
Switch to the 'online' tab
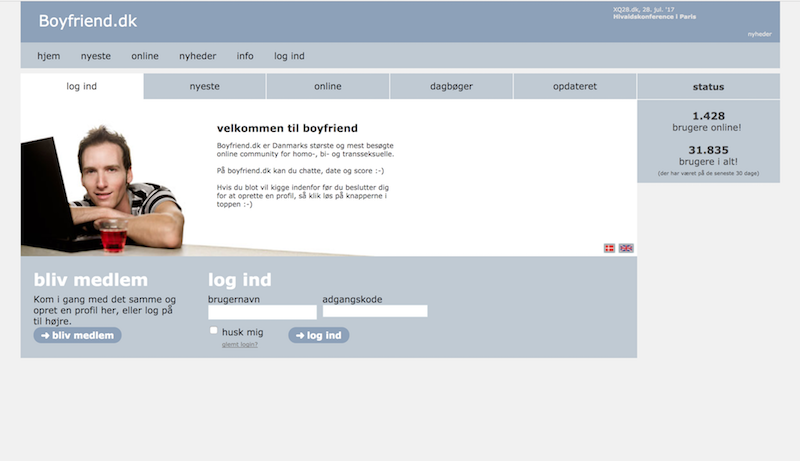point(328,86)
